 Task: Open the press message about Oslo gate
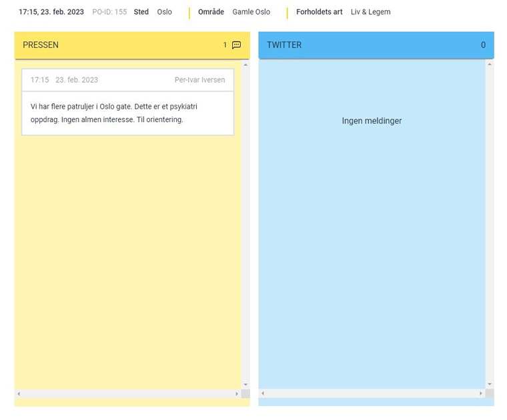tap(127, 113)
